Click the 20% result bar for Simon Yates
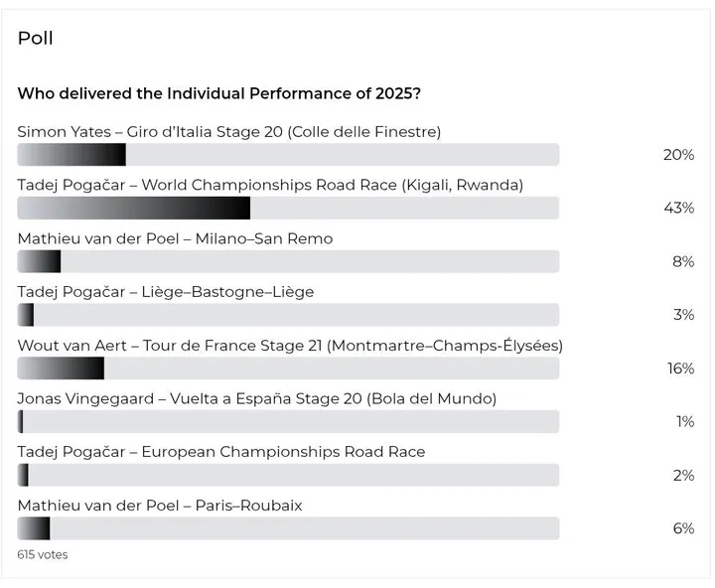Viewport: 715px width, 588px height. 288,155
